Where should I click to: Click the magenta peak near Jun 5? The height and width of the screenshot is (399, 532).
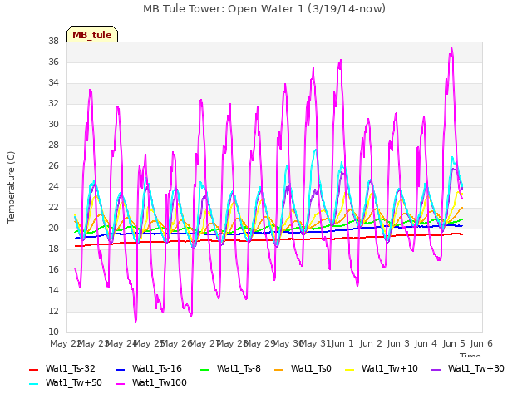point(451,48)
